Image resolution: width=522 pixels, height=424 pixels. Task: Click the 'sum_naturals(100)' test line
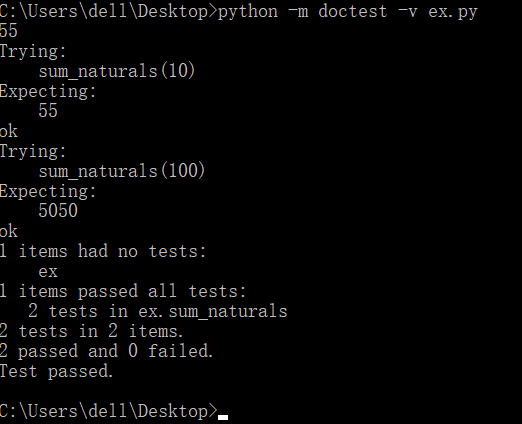point(122,171)
